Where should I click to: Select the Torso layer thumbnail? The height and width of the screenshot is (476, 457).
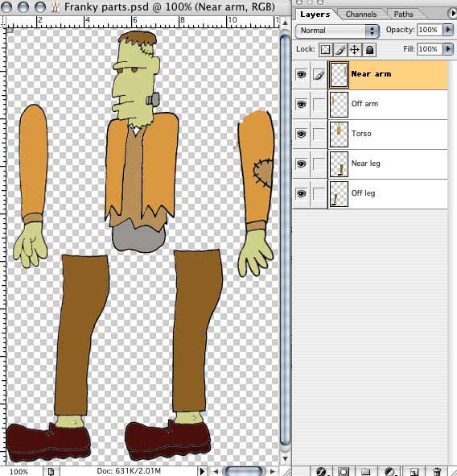[339, 134]
